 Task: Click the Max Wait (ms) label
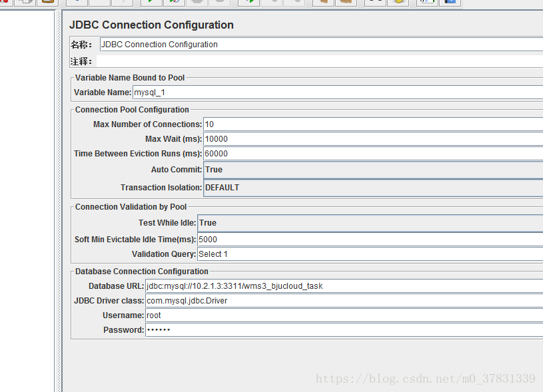tap(173, 139)
